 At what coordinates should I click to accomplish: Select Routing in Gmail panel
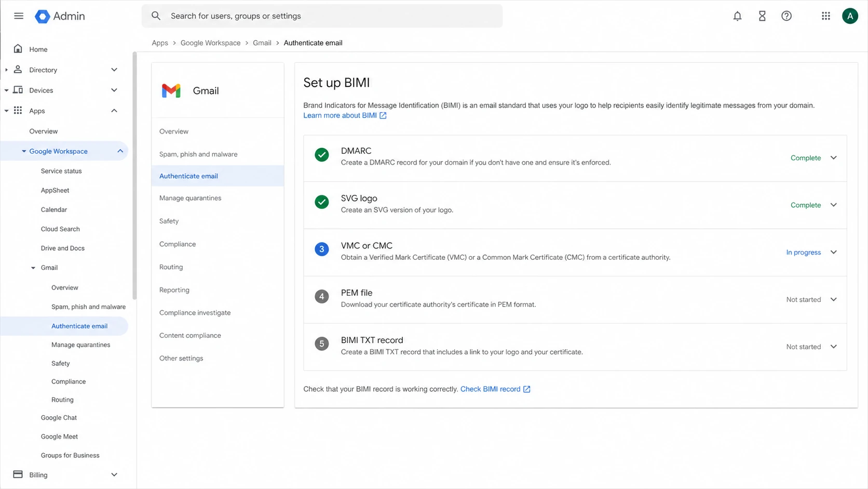[x=171, y=267]
